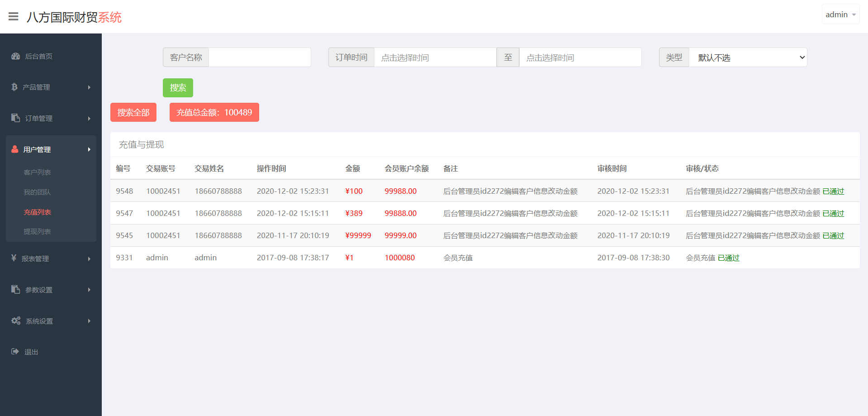868x416 pixels.
Task: Open 提现列表 in the sidebar
Action: point(37,231)
